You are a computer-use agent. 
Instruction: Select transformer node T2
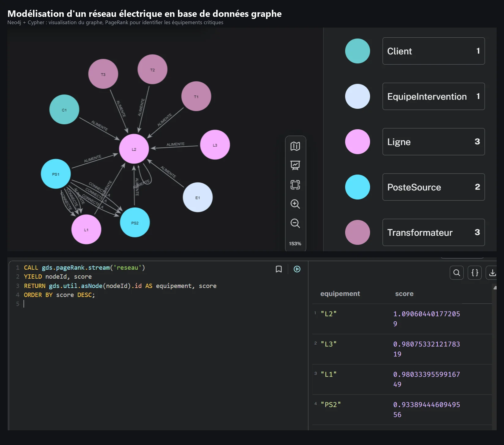click(152, 69)
